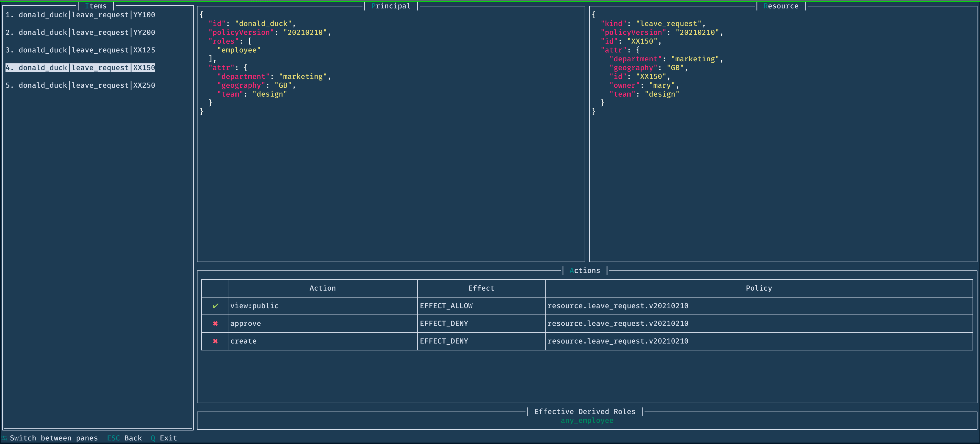Select item 5 leave_request XX250

click(80, 85)
